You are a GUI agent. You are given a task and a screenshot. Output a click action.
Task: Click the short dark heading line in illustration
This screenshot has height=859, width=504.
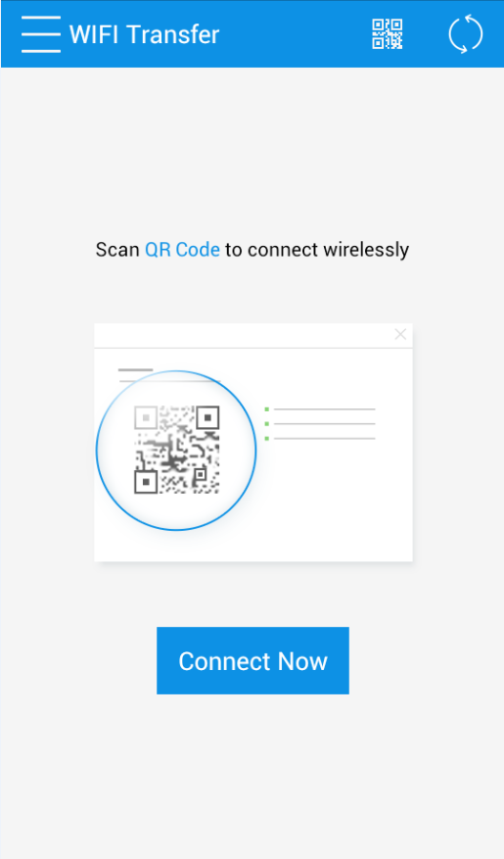(x=136, y=370)
